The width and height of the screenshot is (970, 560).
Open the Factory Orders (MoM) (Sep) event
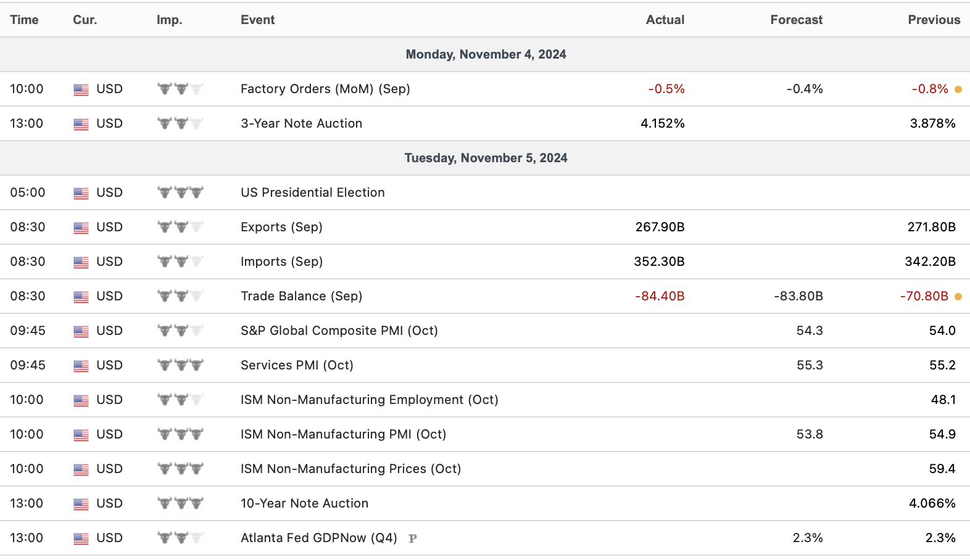tap(325, 89)
